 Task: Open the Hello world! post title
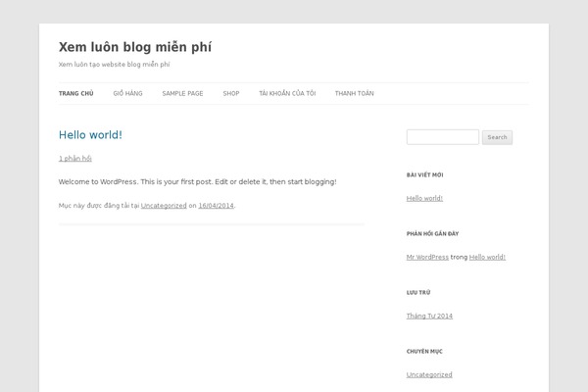click(90, 135)
